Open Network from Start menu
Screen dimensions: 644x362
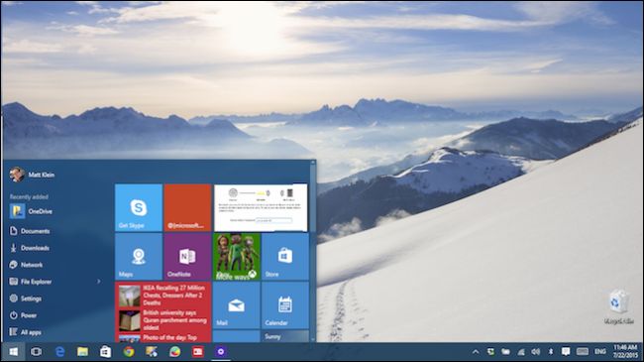(x=26, y=265)
